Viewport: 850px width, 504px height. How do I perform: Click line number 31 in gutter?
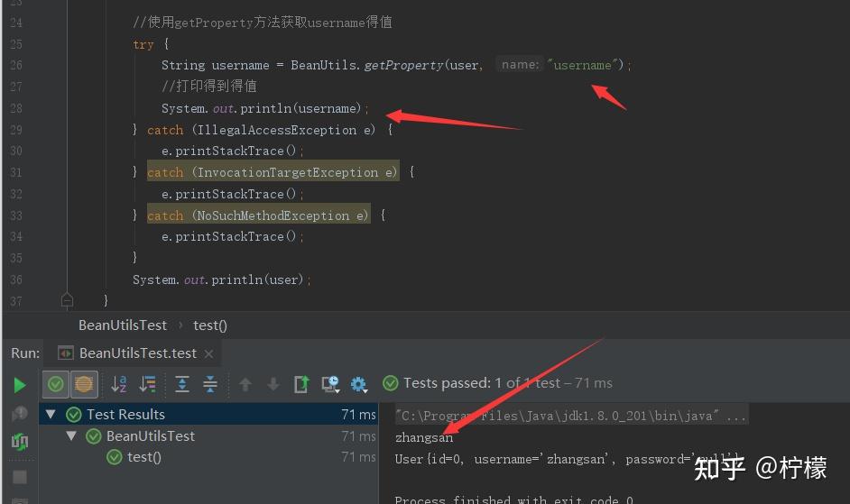pos(16,172)
